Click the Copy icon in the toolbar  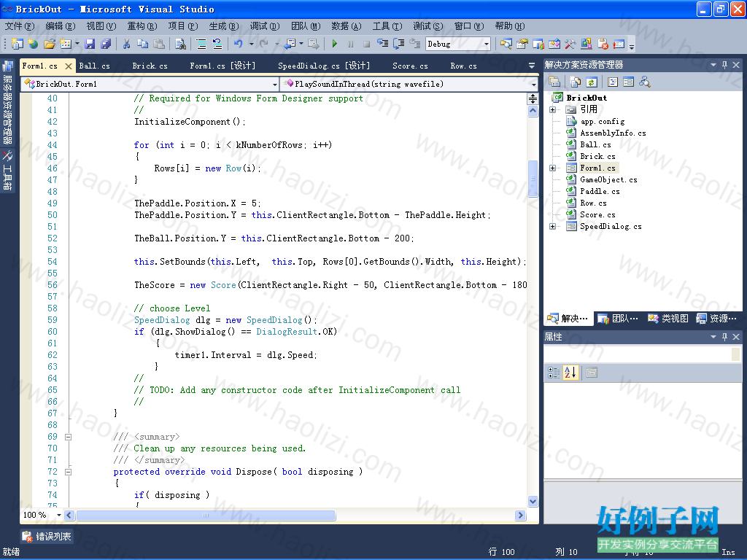coord(142,44)
